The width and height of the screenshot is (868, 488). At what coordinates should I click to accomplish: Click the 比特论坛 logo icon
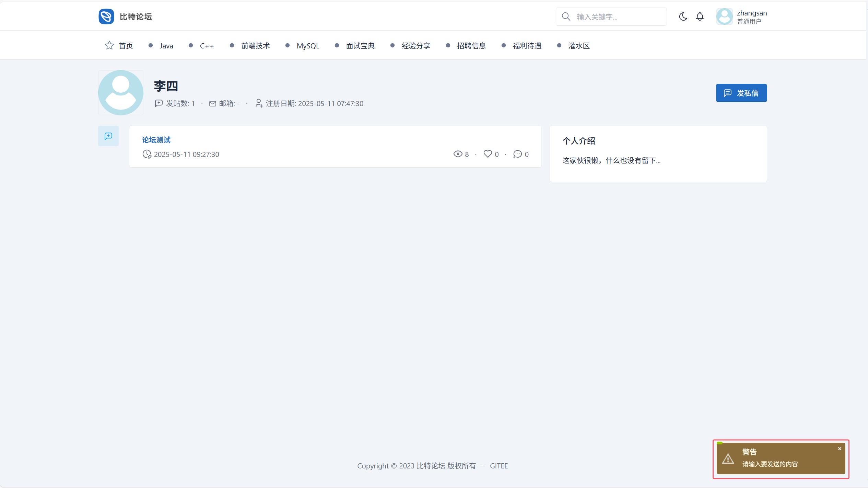tap(106, 16)
